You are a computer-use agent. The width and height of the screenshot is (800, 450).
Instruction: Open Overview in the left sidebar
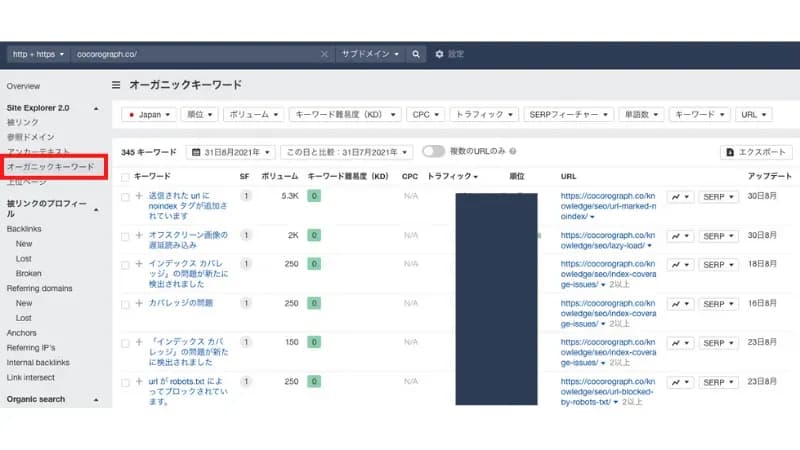[x=24, y=87]
